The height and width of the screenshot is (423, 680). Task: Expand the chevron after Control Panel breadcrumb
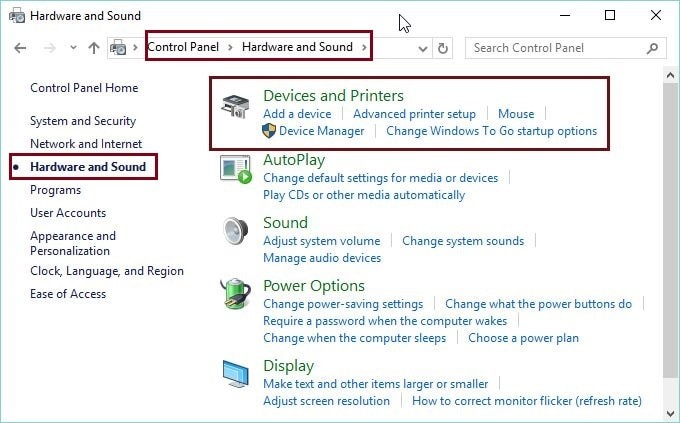(x=230, y=47)
